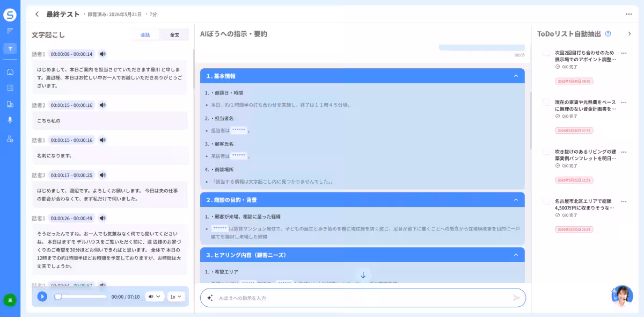Click the 2026年5月21日 21:59 due date tag

pyautogui.click(x=574, y=229)
